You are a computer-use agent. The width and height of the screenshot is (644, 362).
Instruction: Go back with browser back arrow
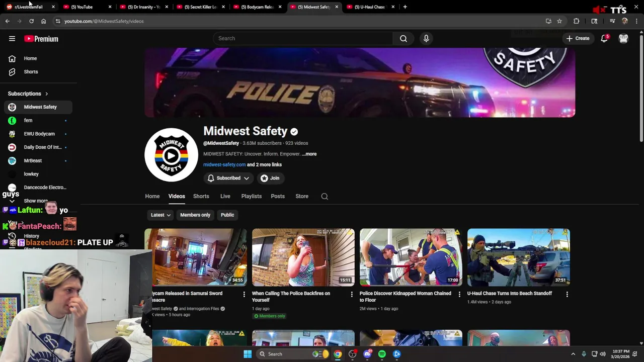pyautogui.click(x=7, y=21)
